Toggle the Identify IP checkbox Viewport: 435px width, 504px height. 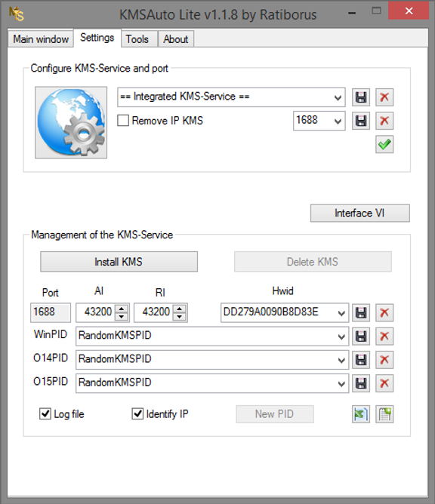tap(137, 413)
